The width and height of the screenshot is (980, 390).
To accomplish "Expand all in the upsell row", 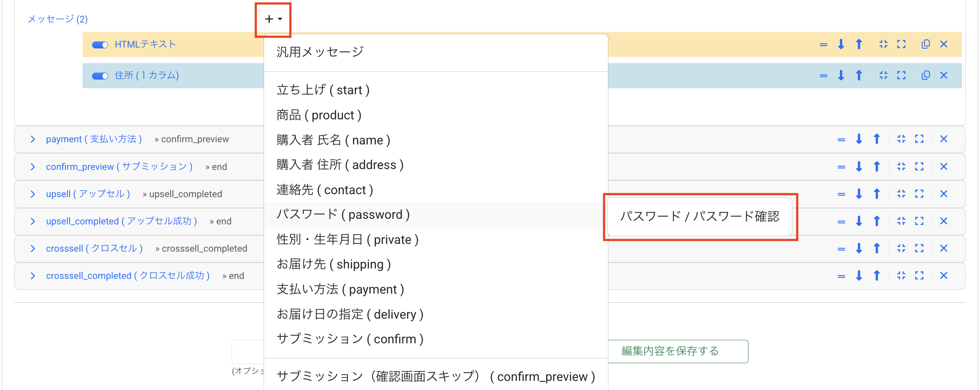I will 919,194.
